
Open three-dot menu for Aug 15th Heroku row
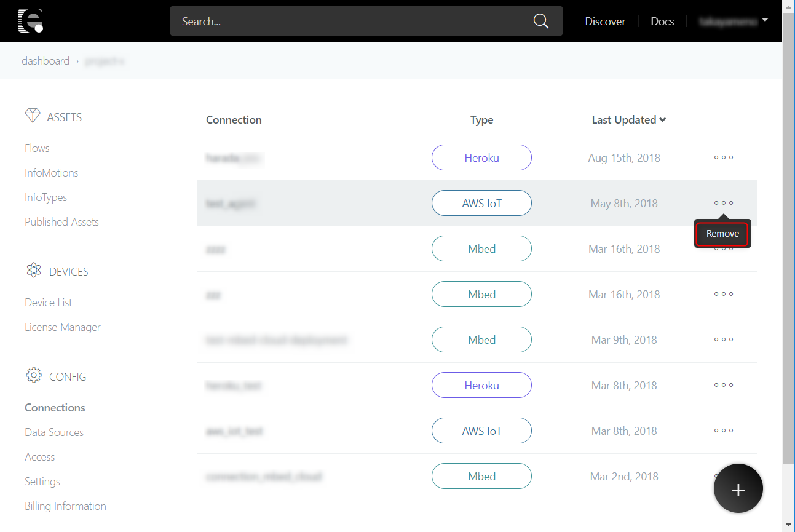click(723, 157)
